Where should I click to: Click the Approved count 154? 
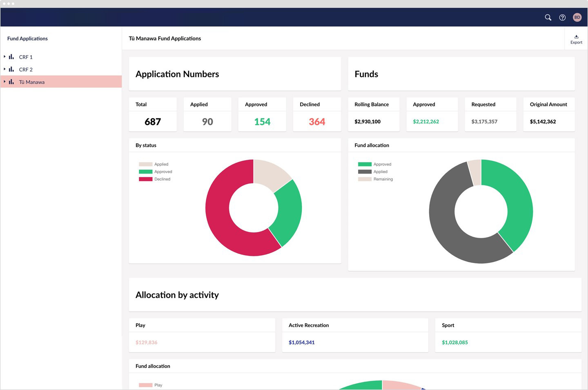pyautogui.click(x=262, y=122)
